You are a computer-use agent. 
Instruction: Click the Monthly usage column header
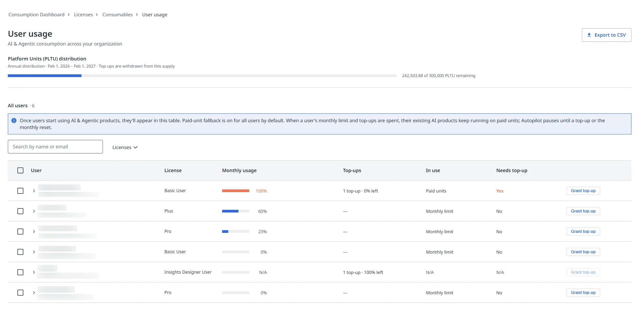click(x=239, y=170)
